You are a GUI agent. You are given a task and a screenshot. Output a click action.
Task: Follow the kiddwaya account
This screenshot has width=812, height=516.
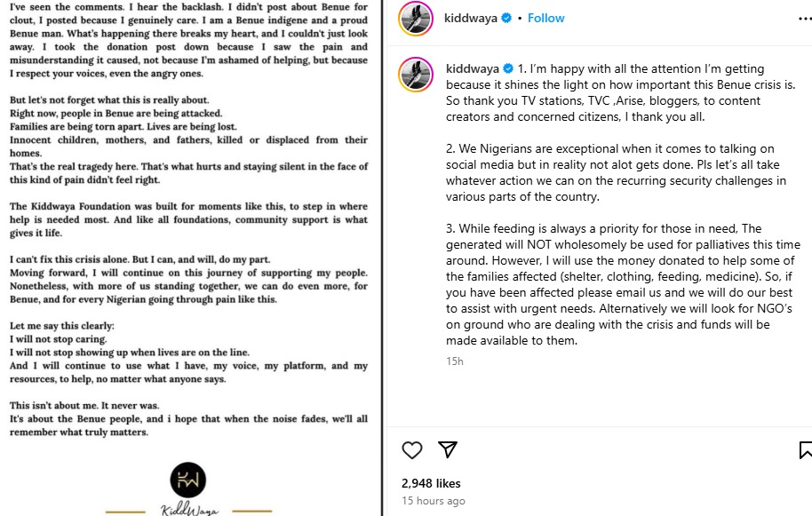point(545,18)
